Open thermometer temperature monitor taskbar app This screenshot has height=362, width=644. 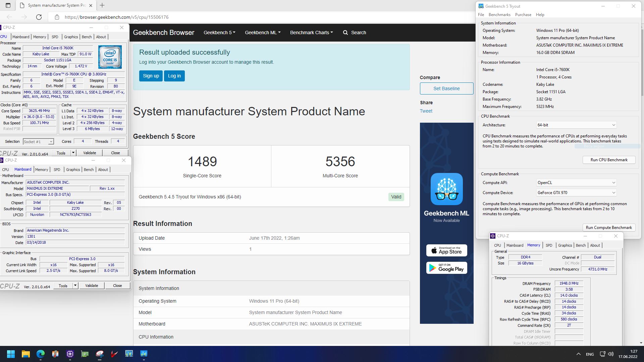point(55,354)
